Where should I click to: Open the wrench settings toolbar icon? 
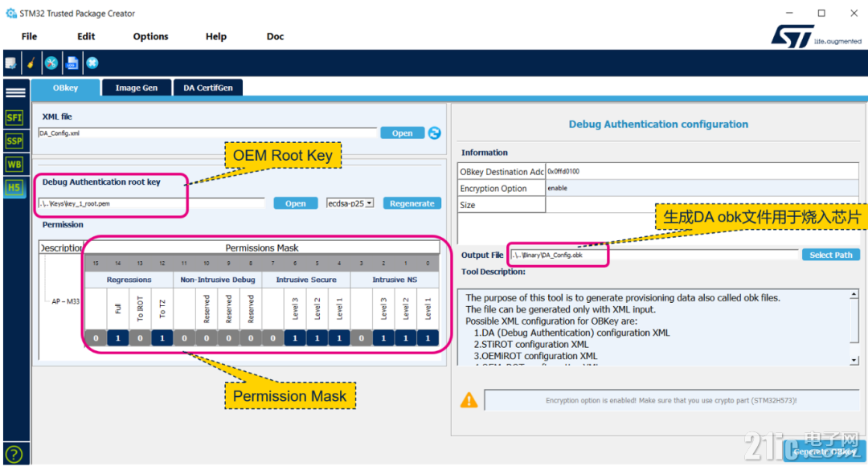[x=51, y=63]
